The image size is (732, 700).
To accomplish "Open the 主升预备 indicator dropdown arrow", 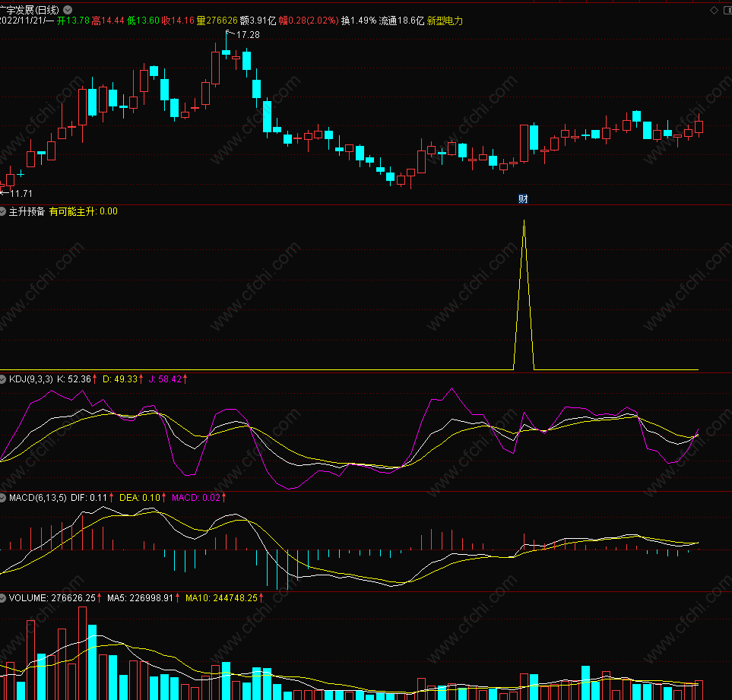I will tap(2, 211).
